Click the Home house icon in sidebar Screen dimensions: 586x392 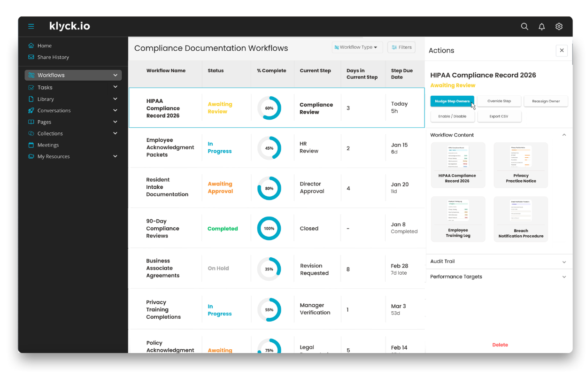click(31, 46)
